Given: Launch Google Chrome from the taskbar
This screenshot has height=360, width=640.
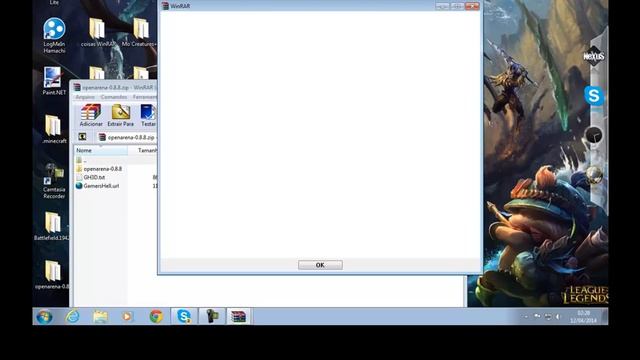Looking at the screenshot, I should click(x=156, y=316).
